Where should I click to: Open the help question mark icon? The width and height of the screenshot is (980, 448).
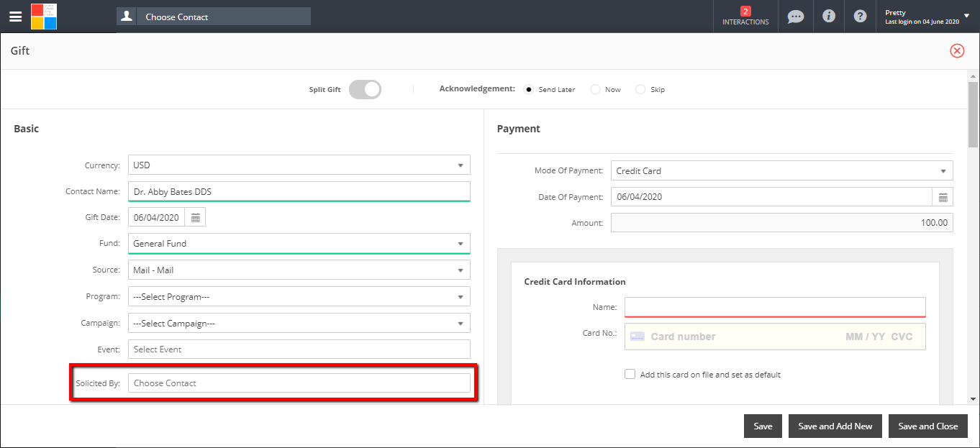click(860, 16)
